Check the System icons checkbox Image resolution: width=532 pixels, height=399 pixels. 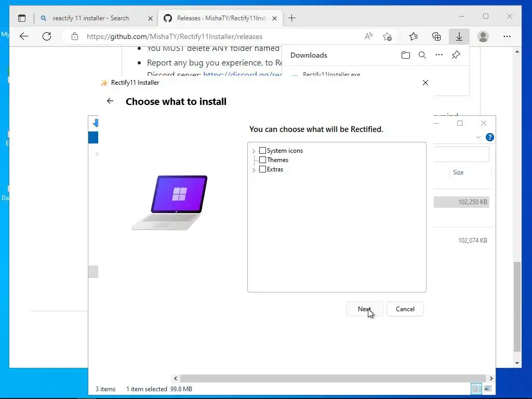point(262,150)
